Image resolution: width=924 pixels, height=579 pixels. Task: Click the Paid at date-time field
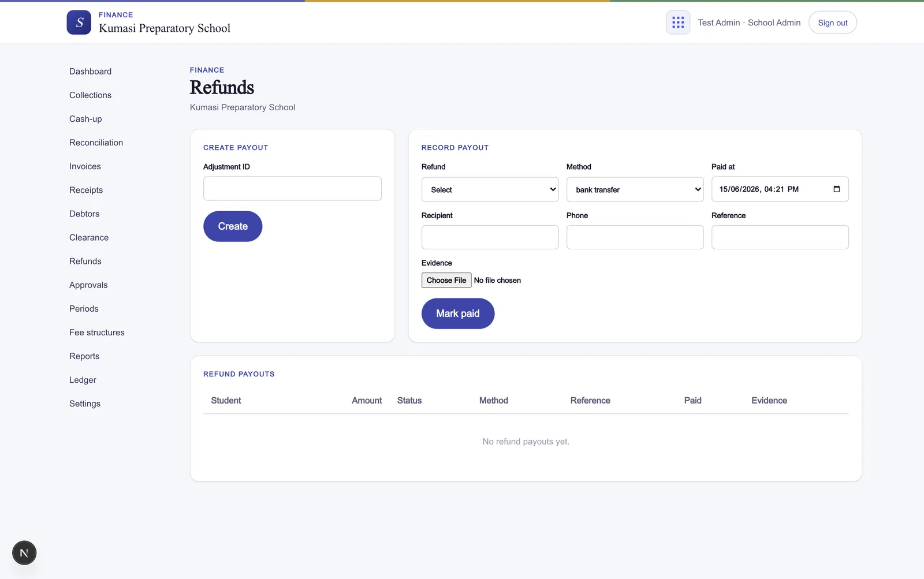coord(780,189)
